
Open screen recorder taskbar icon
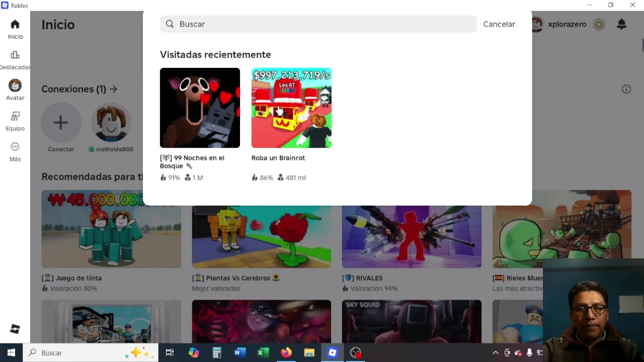(356, 352)
